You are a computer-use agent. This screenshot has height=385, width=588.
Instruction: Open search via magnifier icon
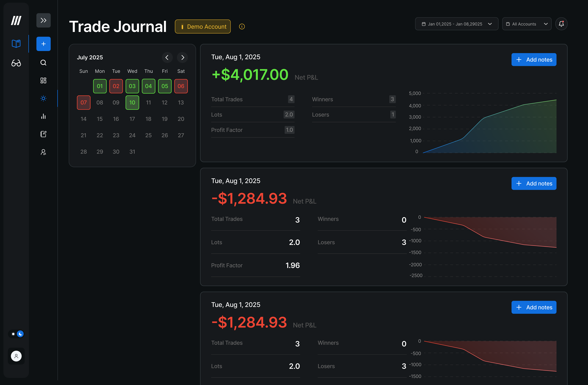[x=43, y=63]
